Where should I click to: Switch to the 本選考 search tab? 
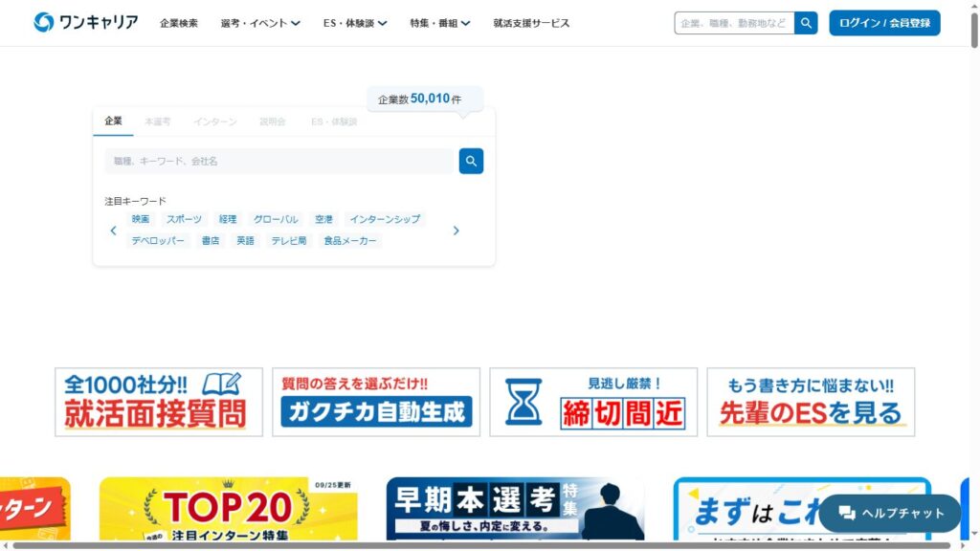click(158, 121)
